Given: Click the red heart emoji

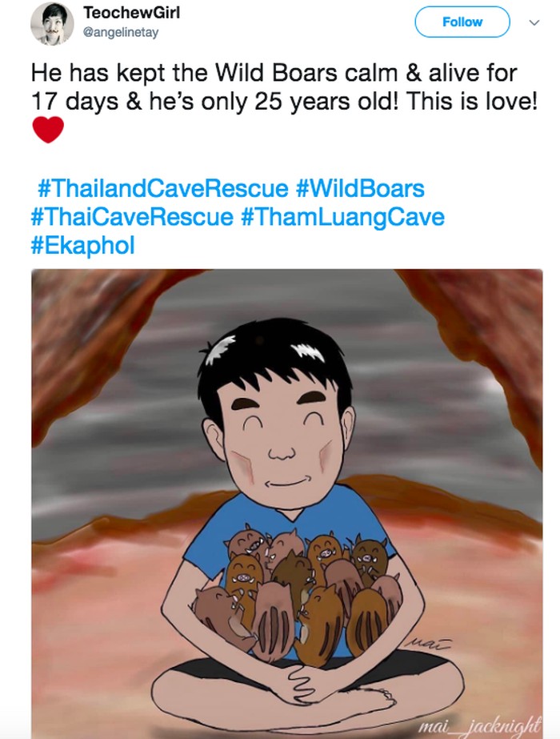Looking at the screenshot, I should click(x=49, y=130).
